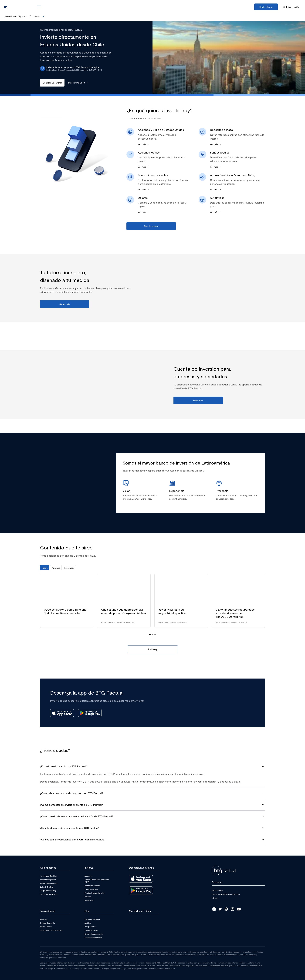Image resolution: width=305 pixels, height=980 pixels.
Task: Click Google Play badge in Descarga la app section
Action: tap(90, 713)
